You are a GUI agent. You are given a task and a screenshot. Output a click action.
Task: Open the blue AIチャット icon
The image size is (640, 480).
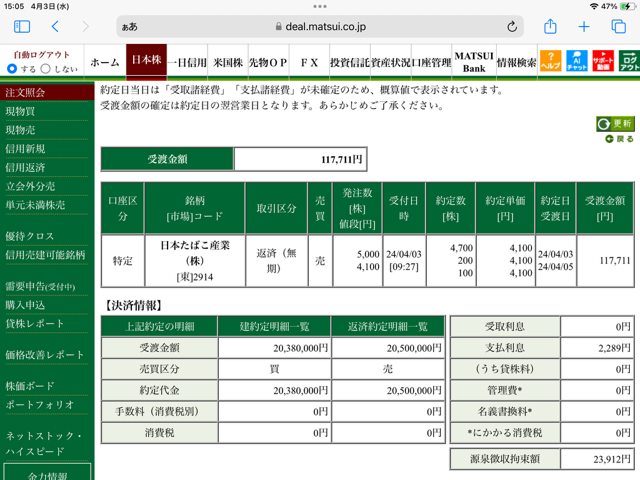tap(577, 61)
